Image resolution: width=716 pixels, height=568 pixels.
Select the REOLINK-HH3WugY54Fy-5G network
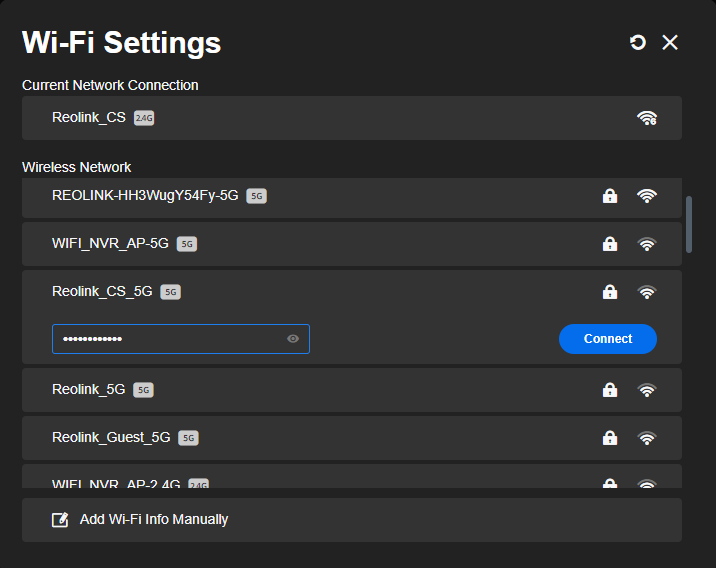coord(352,198)
